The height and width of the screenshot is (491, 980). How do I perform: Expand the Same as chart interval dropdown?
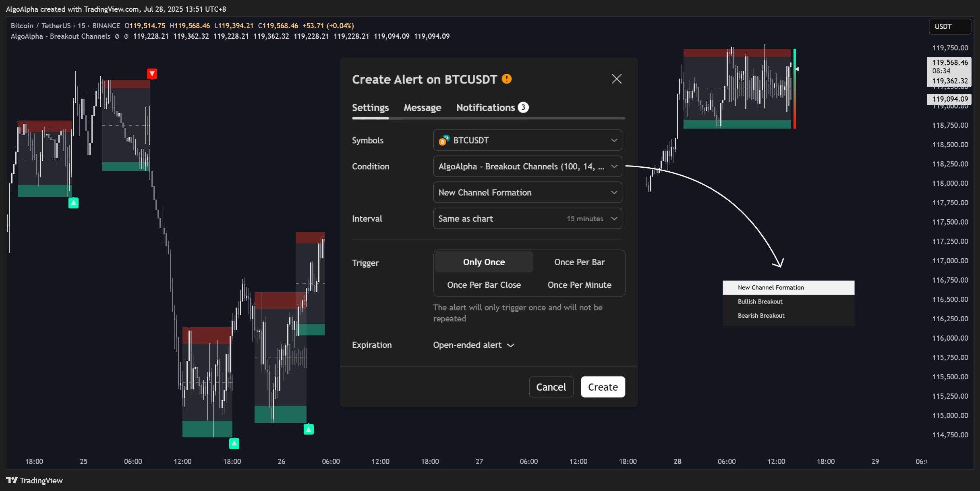527,218
